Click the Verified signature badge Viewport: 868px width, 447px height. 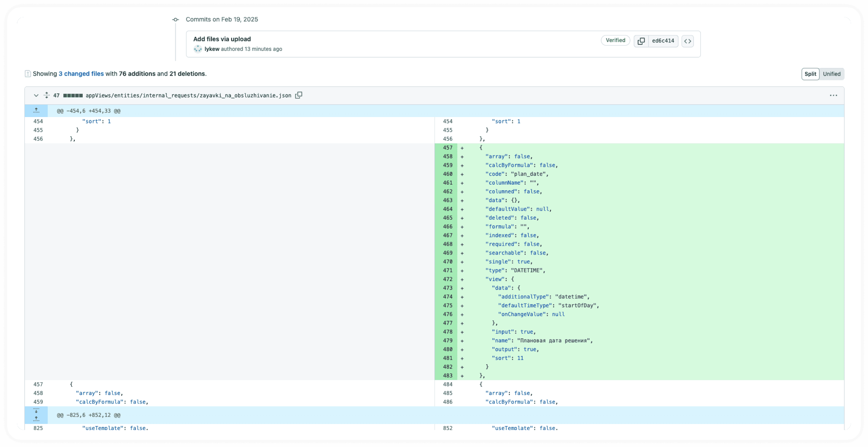615,40
